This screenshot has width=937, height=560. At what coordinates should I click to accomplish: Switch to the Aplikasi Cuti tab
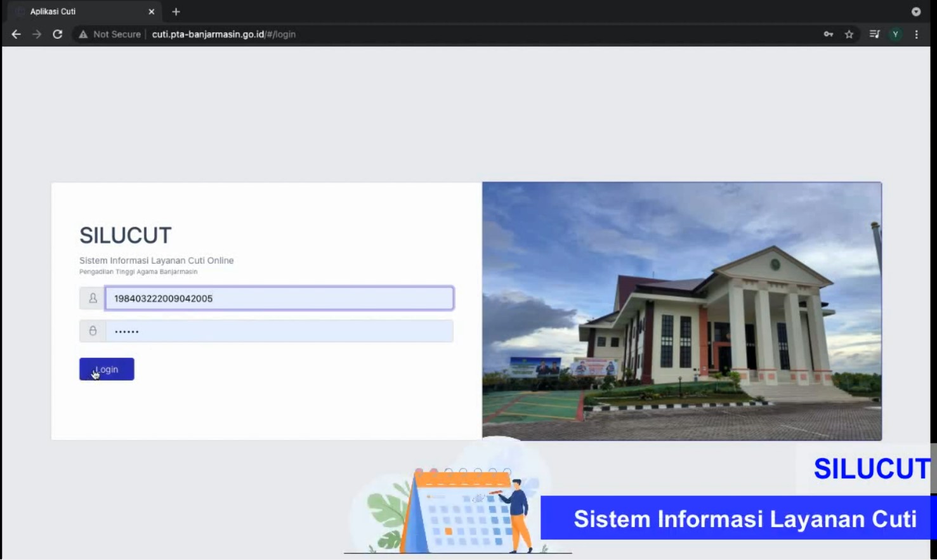(x=76, y=11)
